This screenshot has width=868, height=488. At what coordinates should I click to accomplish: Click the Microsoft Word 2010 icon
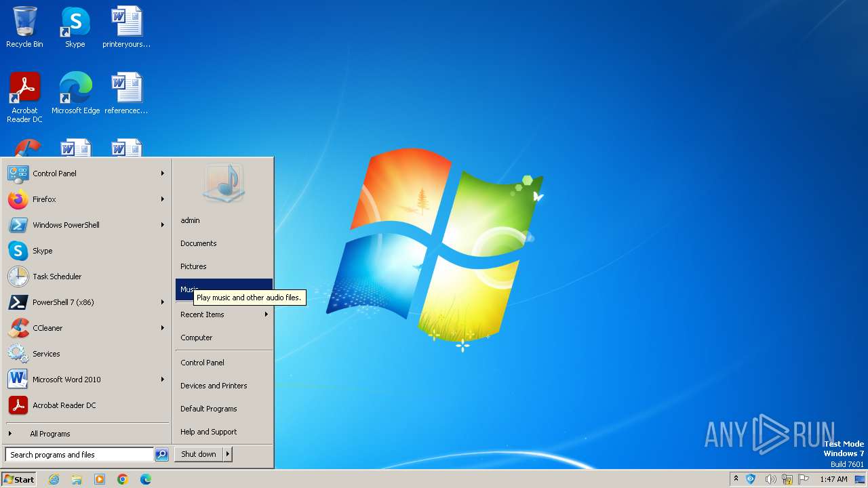[18, 380]
